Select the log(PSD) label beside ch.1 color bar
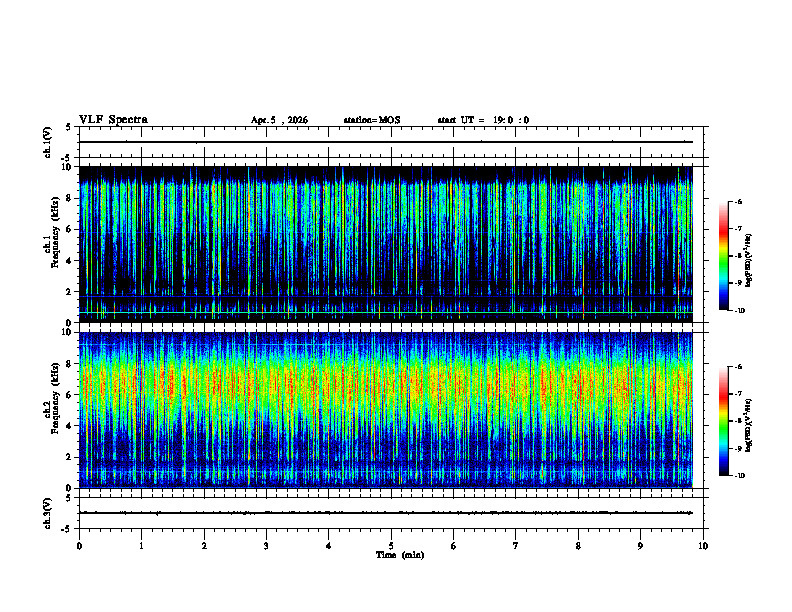Screen dimensions: 792x612 749,261
